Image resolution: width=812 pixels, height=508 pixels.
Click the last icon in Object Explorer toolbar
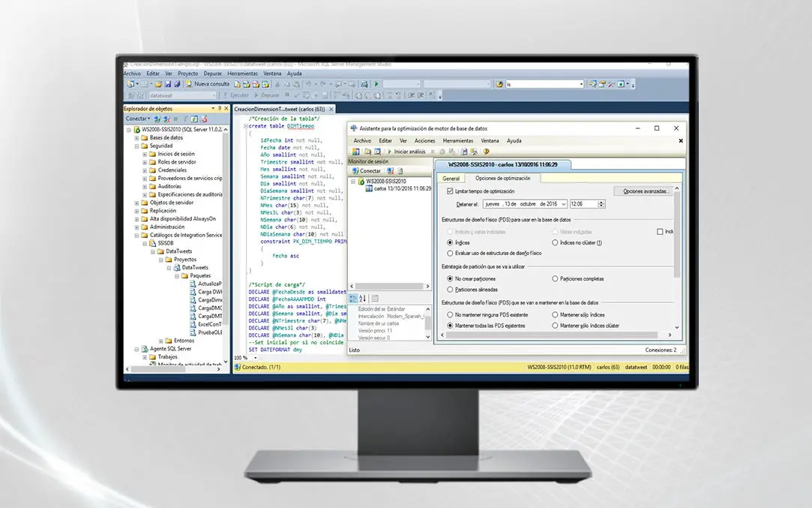point(203,119)
